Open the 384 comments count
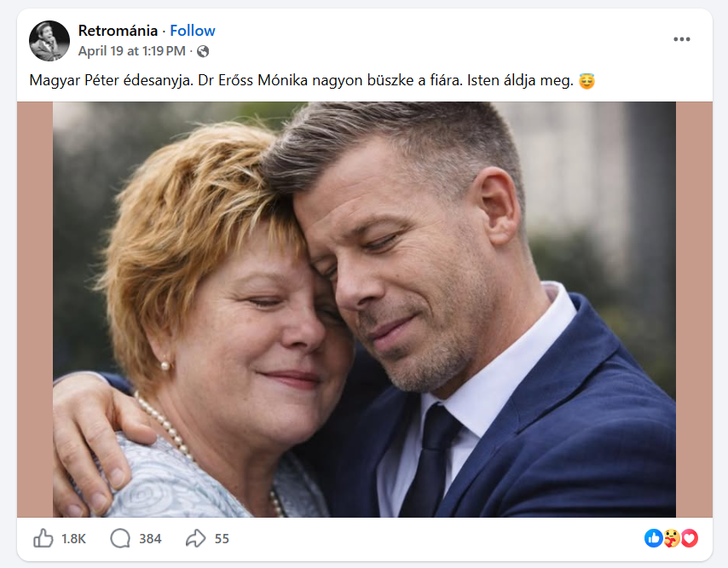Image resolution: width=728 pixels, height=568 pixels. 150,539
